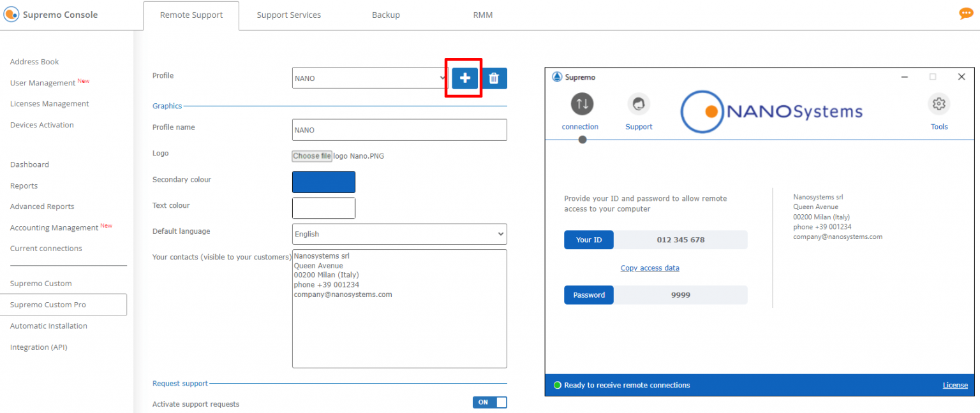The height and width of the screenshot is (413, 980).
Task: Switch to the Backup tab
Action: 385,14
